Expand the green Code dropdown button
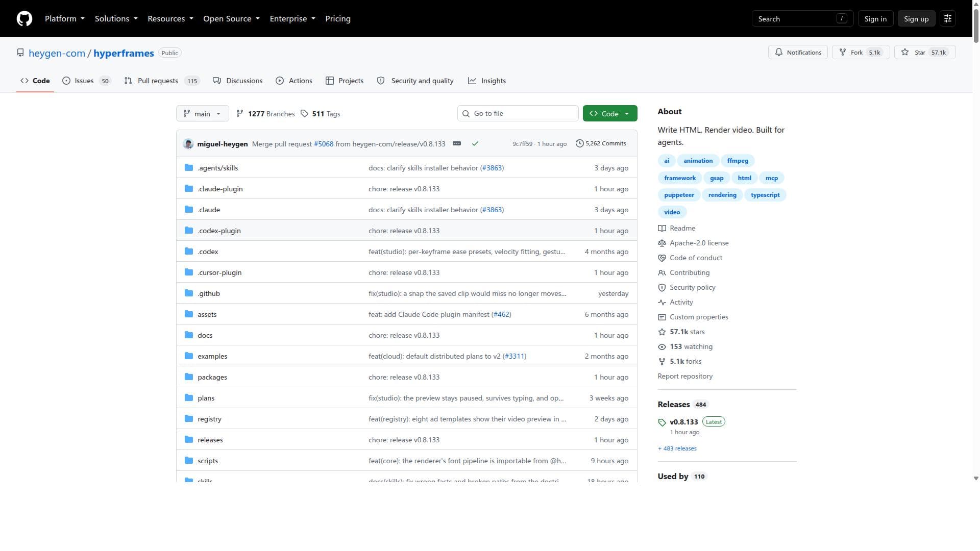The width and height of the screenshot is (980, 551). pos(610,114)
